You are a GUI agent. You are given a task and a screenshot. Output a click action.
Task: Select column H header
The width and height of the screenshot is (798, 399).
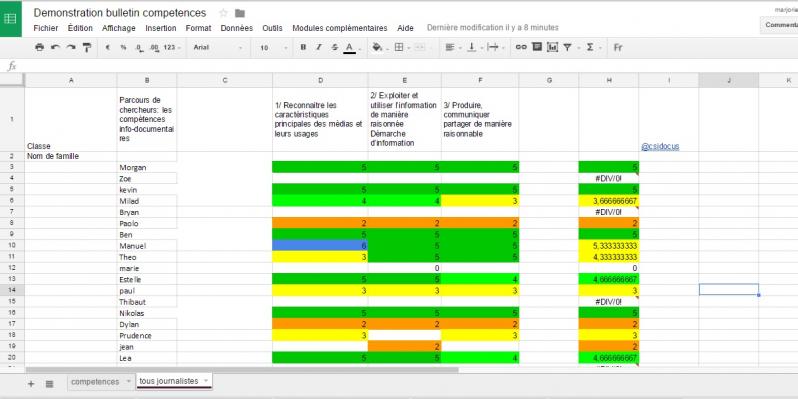609,80
